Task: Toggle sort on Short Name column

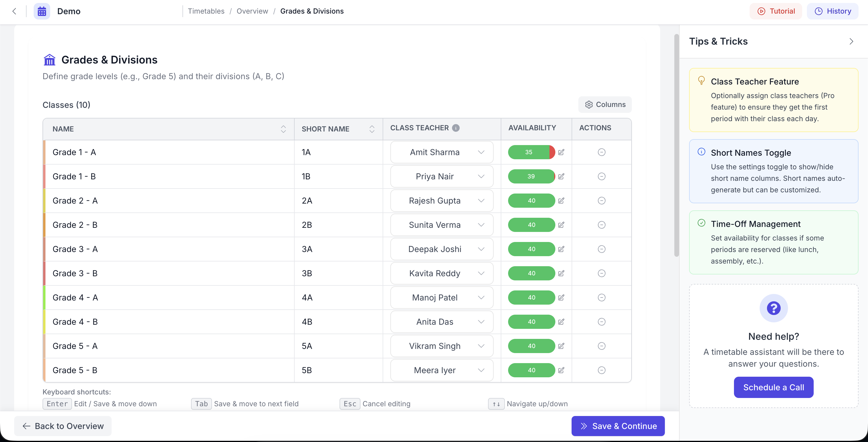Action: point(372,129)
